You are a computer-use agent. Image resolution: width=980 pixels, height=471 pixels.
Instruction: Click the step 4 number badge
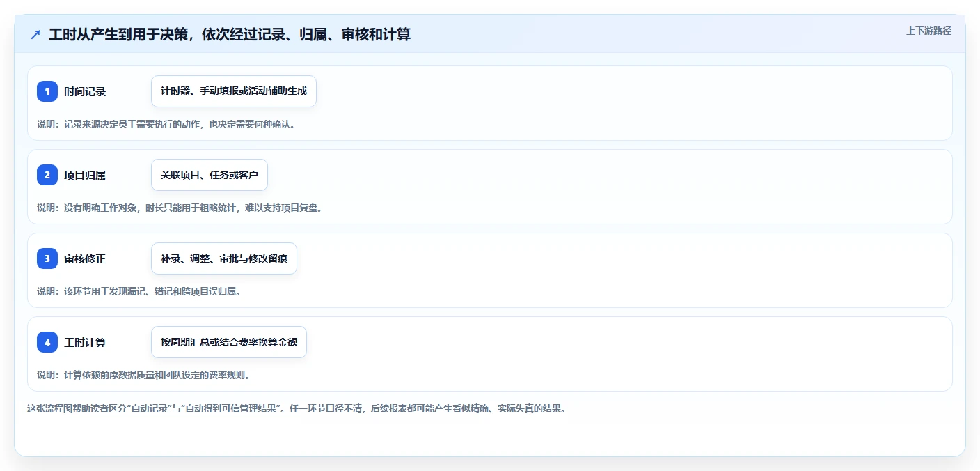tap(47, 342)
